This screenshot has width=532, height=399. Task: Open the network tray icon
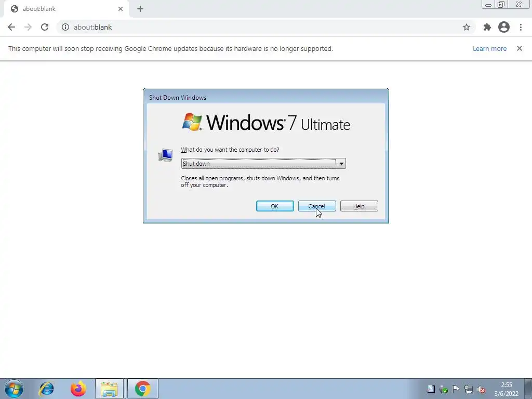coord(469,389)
